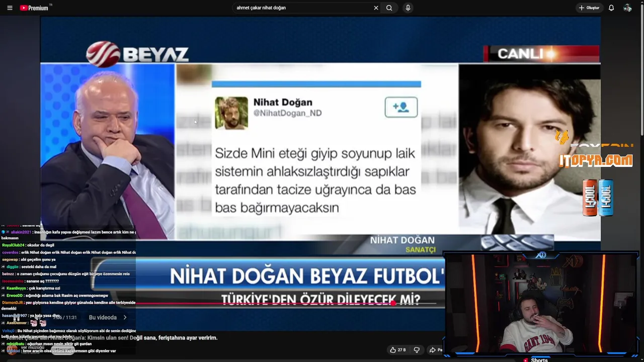Share the video via Paylaş arrow
Image resolution: width=644 pixels, height=362 pixels.
[435, 350]
